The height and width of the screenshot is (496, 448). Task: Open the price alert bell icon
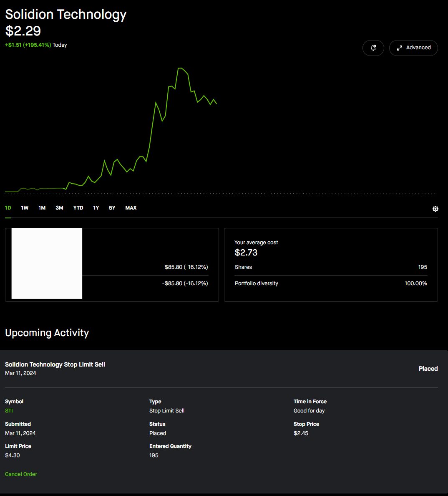tap(373, 48)
